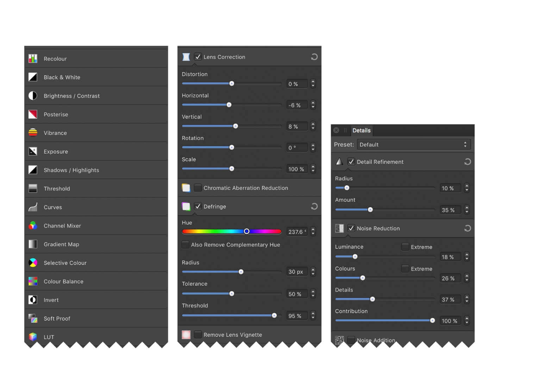Reset Lens Correction with circular arrow
The height and width of the screenshot is (392, 544).
coord(314,57)
